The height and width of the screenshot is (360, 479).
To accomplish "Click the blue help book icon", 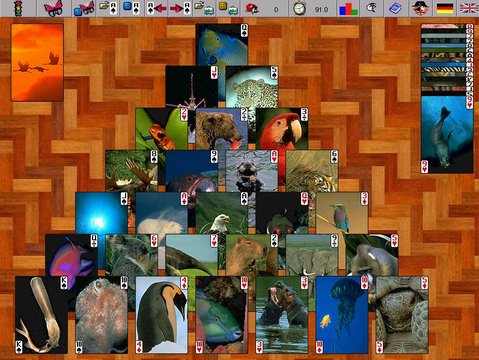I will (x=395, y=8).
